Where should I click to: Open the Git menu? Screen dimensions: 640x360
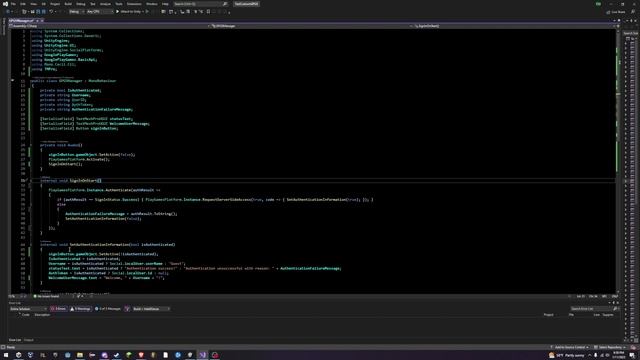coord(43,4)
